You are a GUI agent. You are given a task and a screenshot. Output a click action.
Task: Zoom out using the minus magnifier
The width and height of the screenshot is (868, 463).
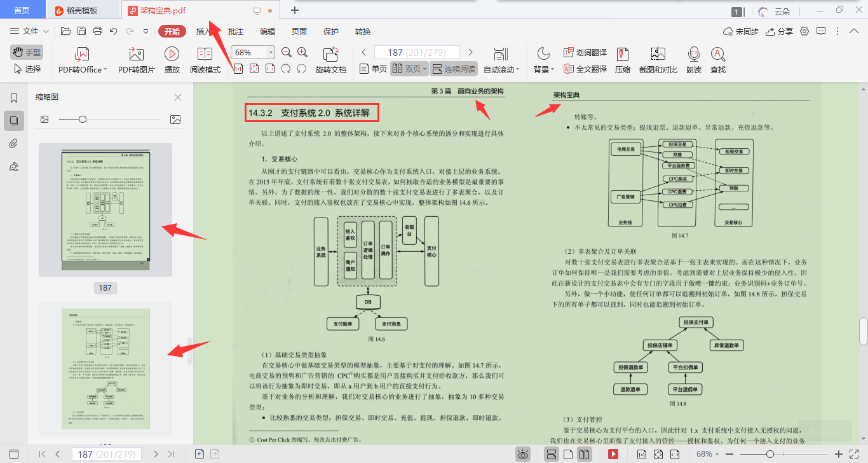[286, 52]
